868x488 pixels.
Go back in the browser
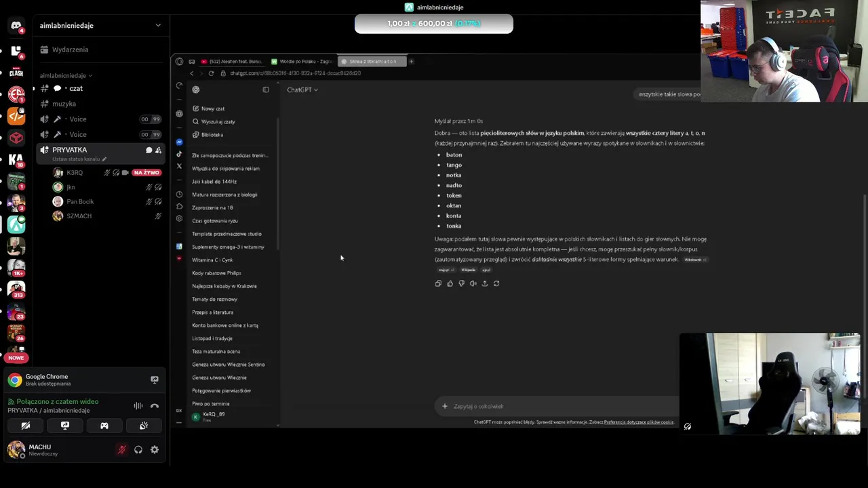192,73
